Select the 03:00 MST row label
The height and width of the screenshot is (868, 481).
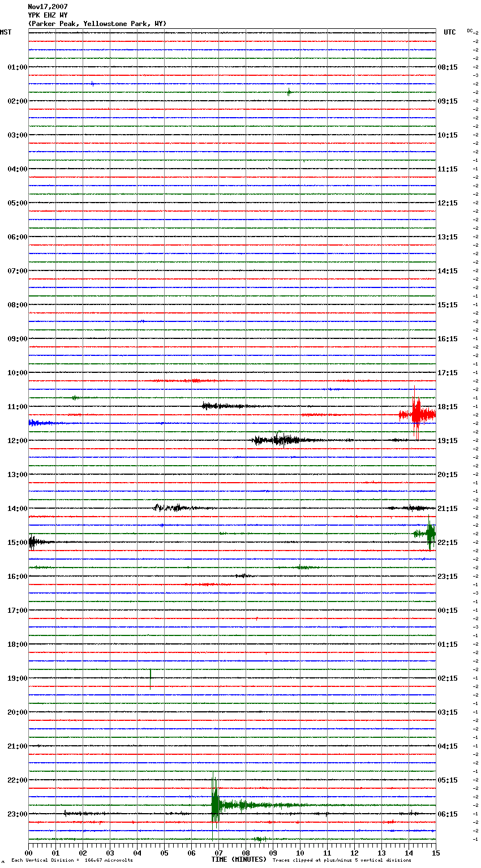click(18, 135)
